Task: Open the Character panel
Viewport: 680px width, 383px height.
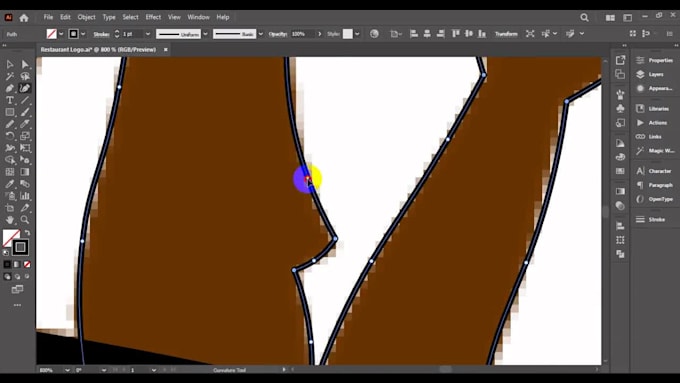Action: click(654, 171)
